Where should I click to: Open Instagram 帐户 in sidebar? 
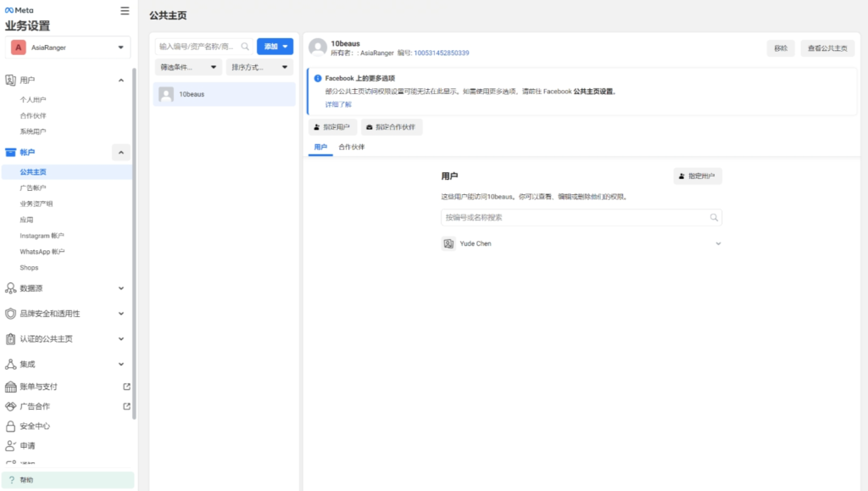point(42,236)
